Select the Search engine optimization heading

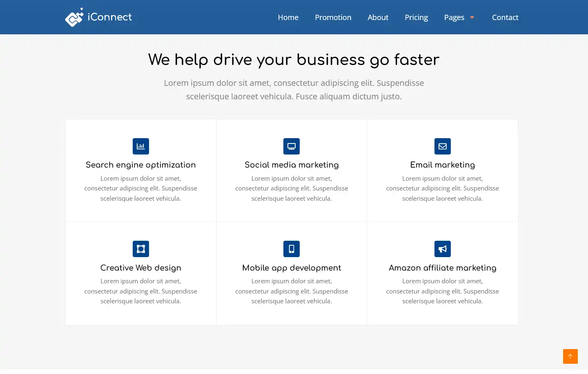point(140,165)
